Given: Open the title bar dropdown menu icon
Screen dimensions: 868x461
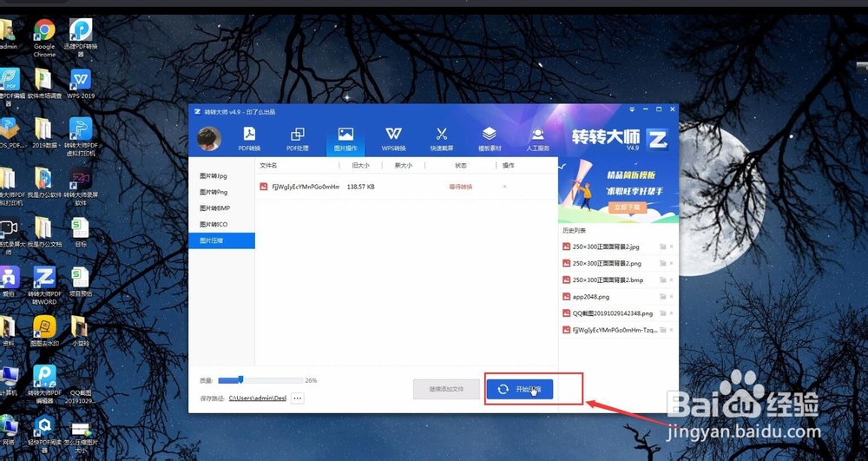Looking at the screenshot, I should pos(634,109).
